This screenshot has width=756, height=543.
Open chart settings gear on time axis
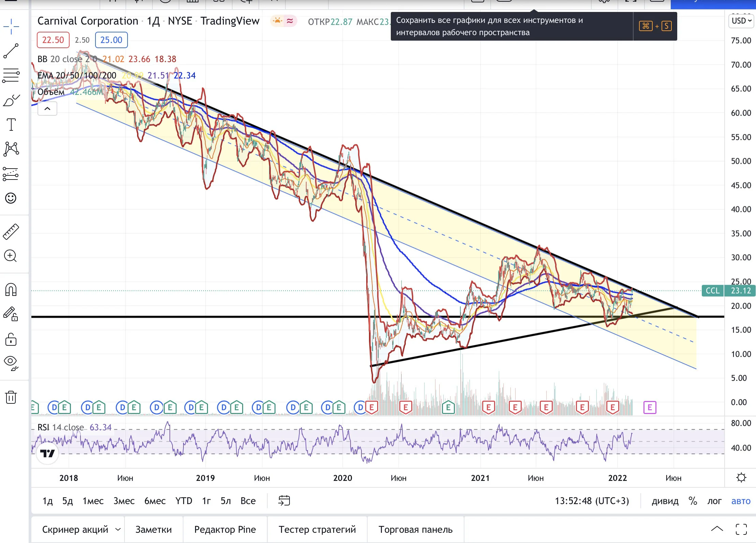click(x=741, y=477)
